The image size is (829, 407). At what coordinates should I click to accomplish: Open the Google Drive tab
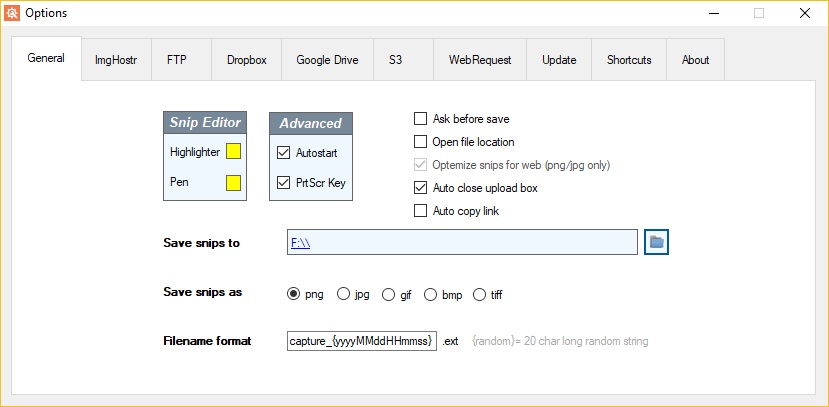point(327,60)
